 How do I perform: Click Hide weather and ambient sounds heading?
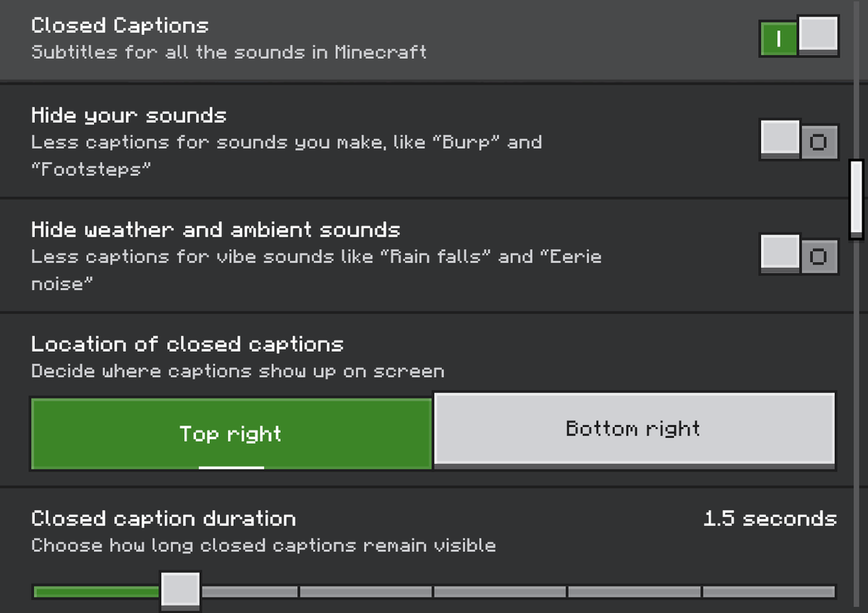pos(216,230)
